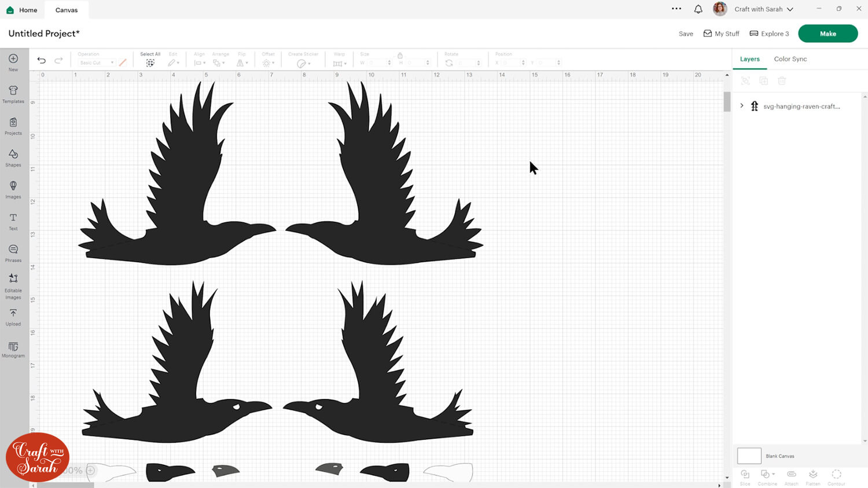This screenshot has width=868, height=488.
Task: Redo the last action
Action: [58, 60]
